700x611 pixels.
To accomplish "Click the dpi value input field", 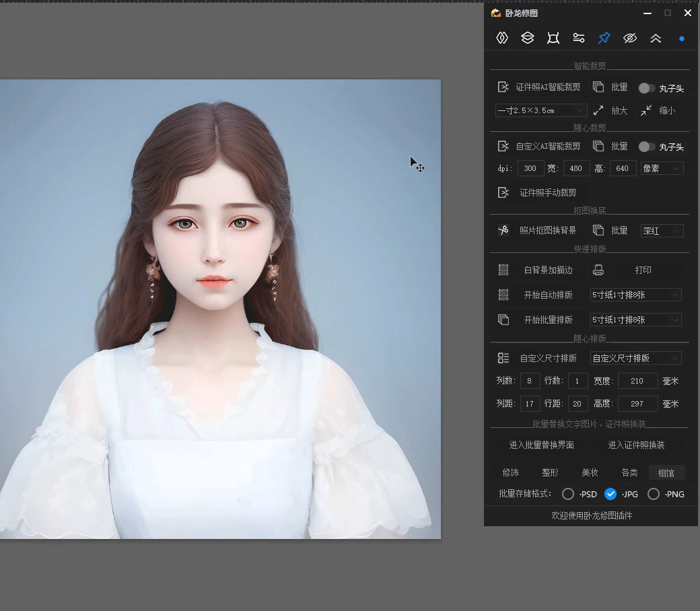I will coord(530,168).
